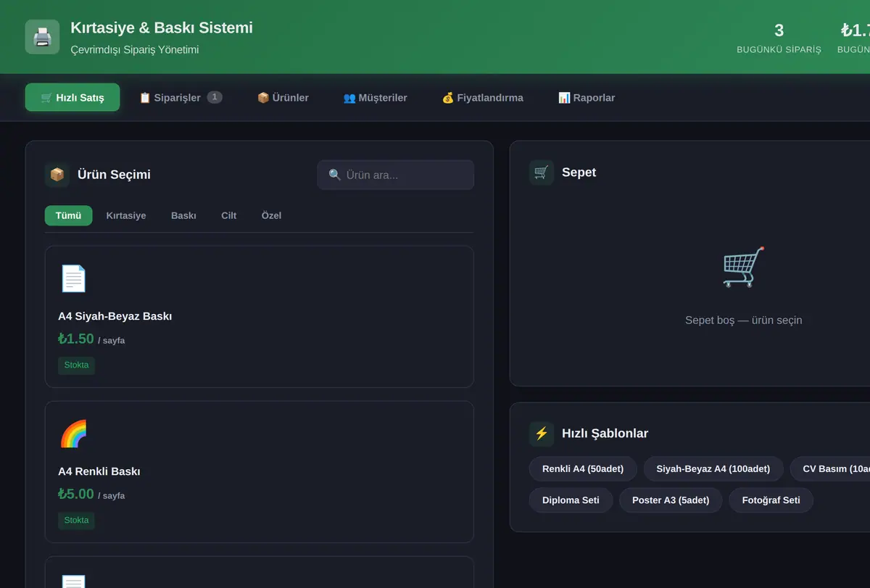
Task: Click the 'Sepet boş — ürün seçin' message
Action: point(744,320)
